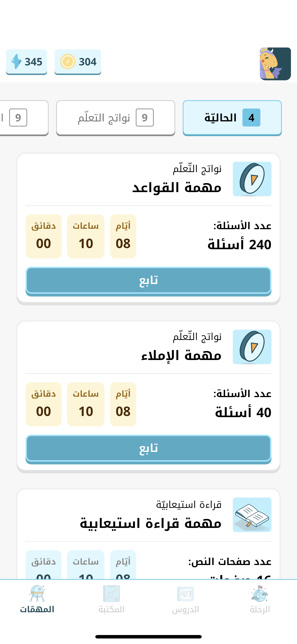The height and width of the screenshot is (644, 297).
Task: Tap open book icon for قراءة استيعابية
Action: point(252,515)
